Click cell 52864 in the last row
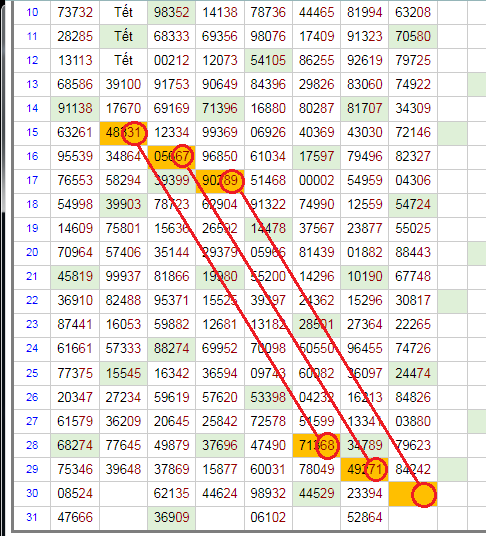This screenshot has width=486, height=536. 364,518
